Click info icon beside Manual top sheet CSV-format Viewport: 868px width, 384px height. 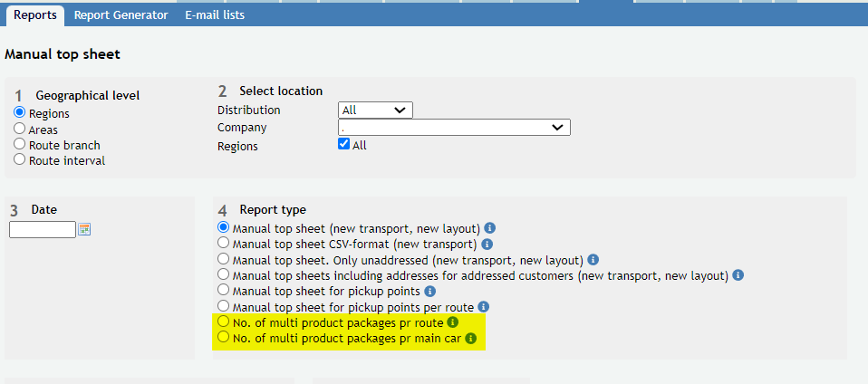[487, 244]
